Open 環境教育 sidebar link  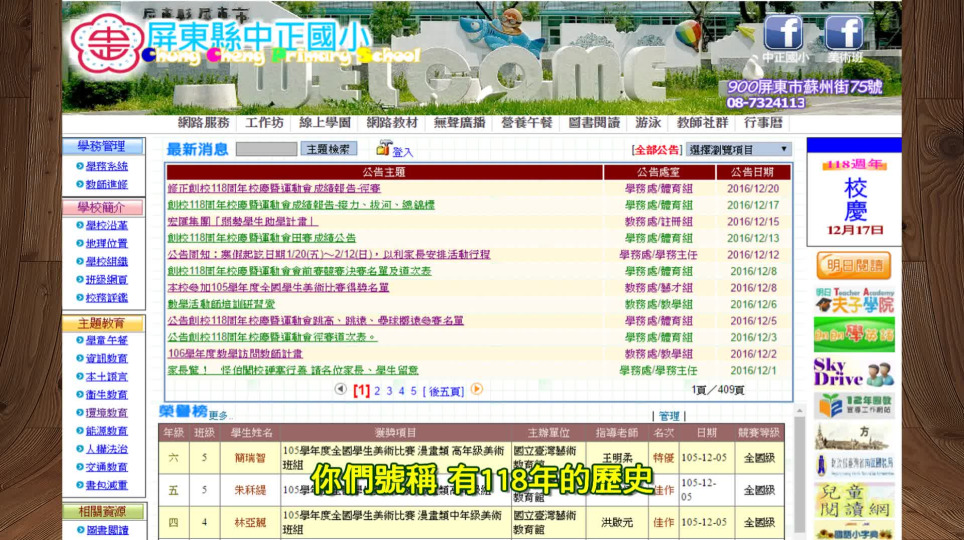tap(106, 413)
